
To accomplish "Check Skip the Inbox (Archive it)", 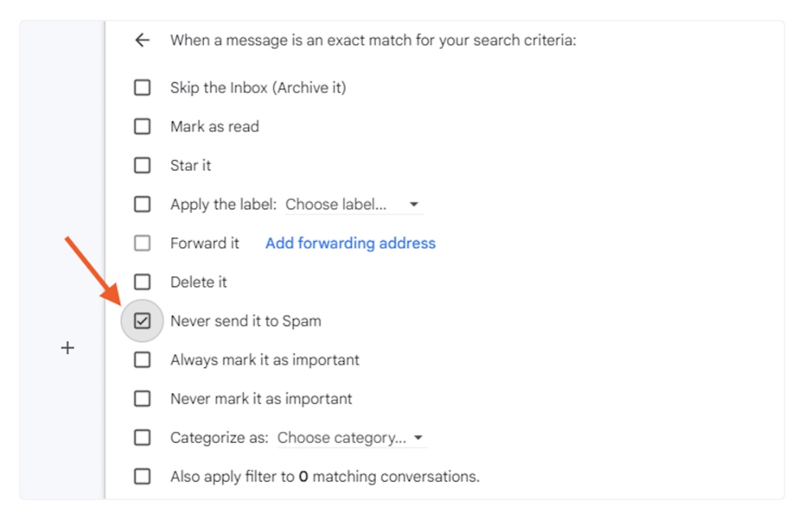I will (x=143, y=87).
